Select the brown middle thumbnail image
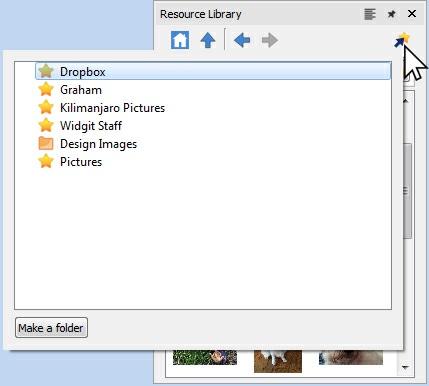The width and height of the screenshot is (429, 386). click(x=278, y=361)
